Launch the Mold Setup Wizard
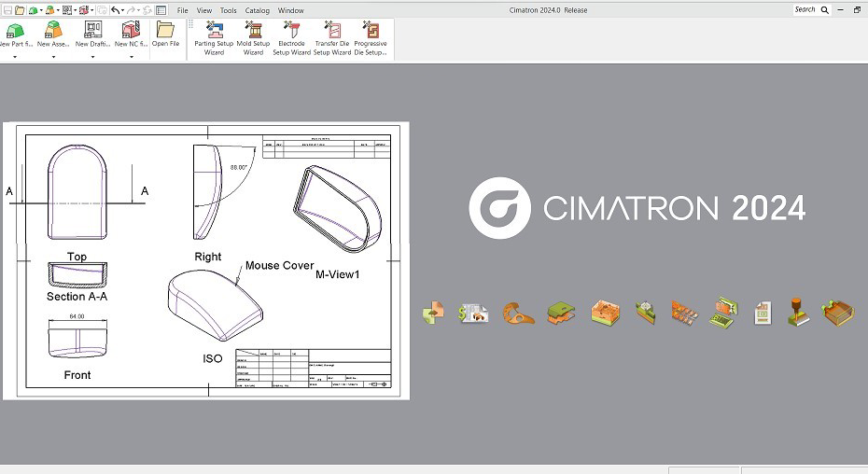The height and width of the screenshot is (474, 868). (253, 37)
